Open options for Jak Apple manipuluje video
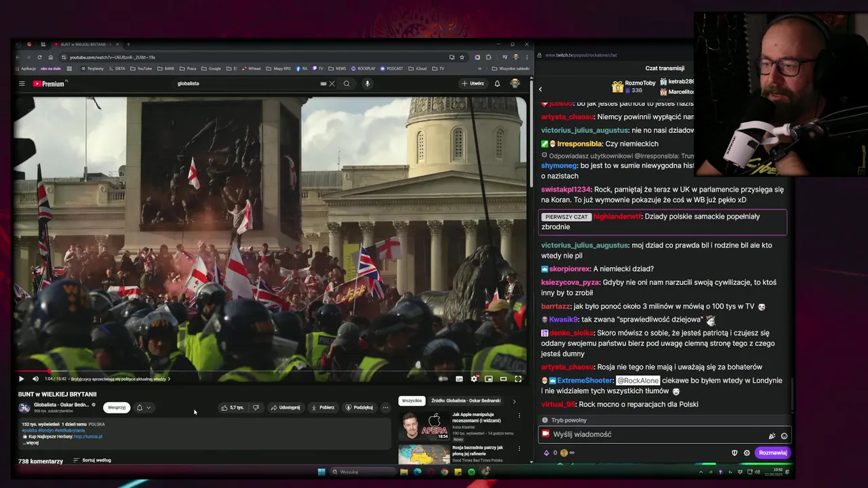 (x=519, y=415)
